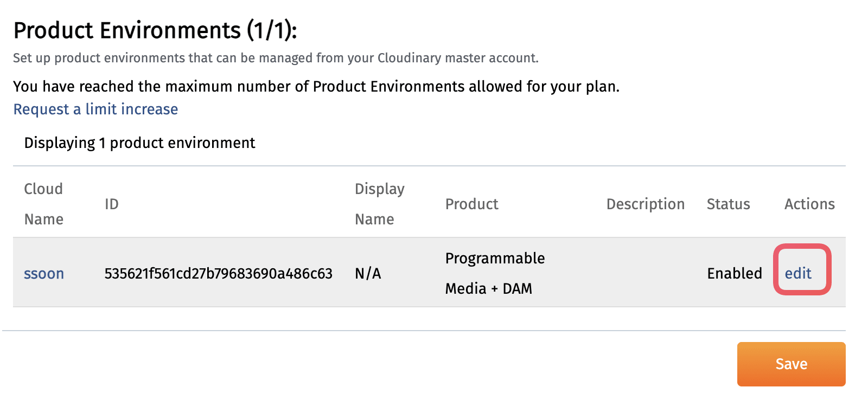The height and width of the screenshot is (400, 868).
Task: Click the Product Environments (1/1) heading
Action: click(155, 30)
